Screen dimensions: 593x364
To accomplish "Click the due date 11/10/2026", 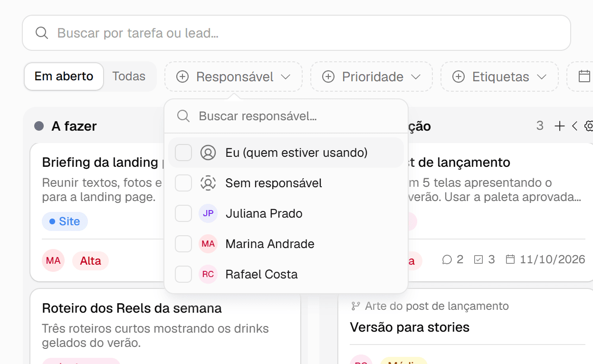I will click(553, 259).
